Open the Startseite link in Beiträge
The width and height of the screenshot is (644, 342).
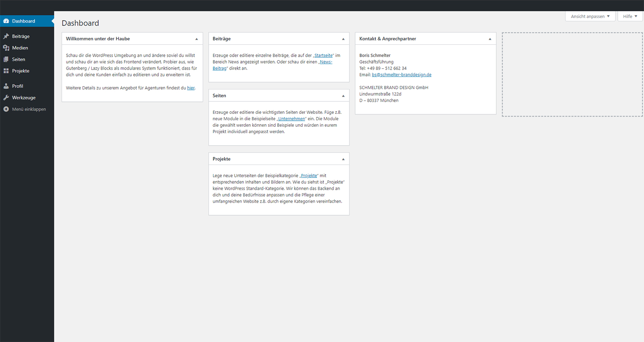coord(324,55)
